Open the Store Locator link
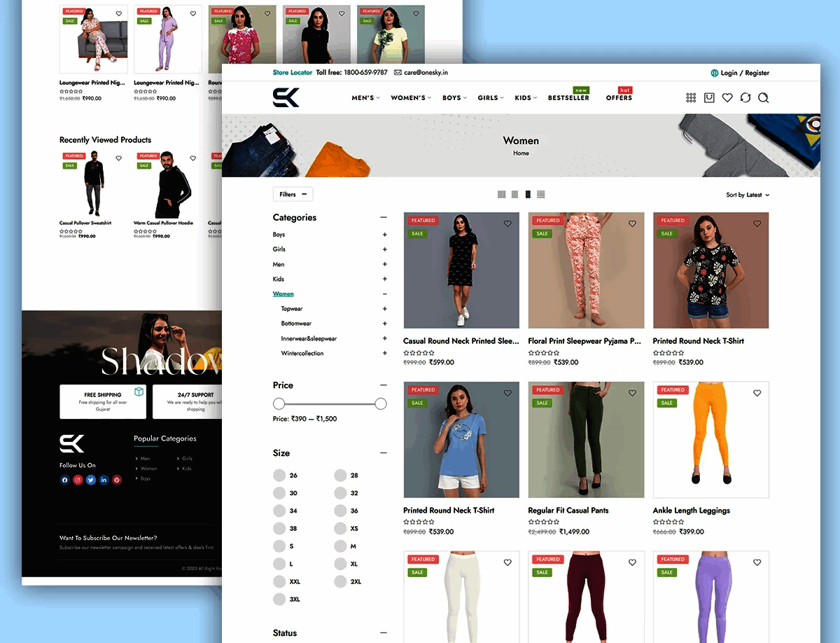 [x=293, y=73]
